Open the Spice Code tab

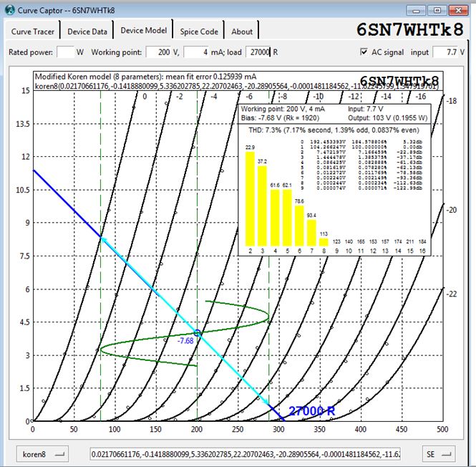199,32
